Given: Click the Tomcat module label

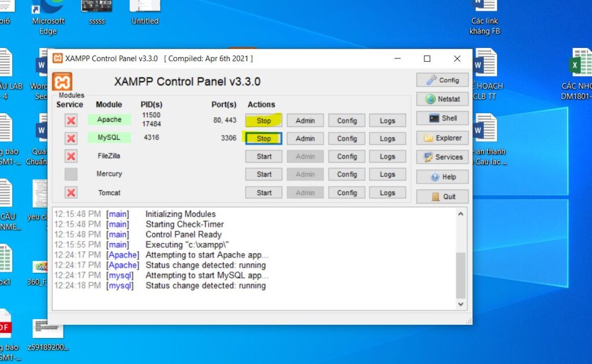Looking at the screenshot, I should 109,193.
